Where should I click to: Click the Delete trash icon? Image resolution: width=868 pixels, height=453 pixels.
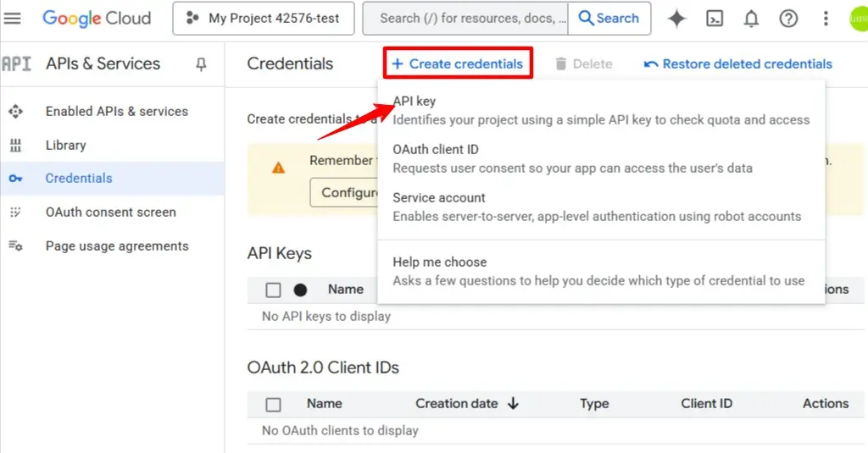pyautogui.click(x=561, y=64)
